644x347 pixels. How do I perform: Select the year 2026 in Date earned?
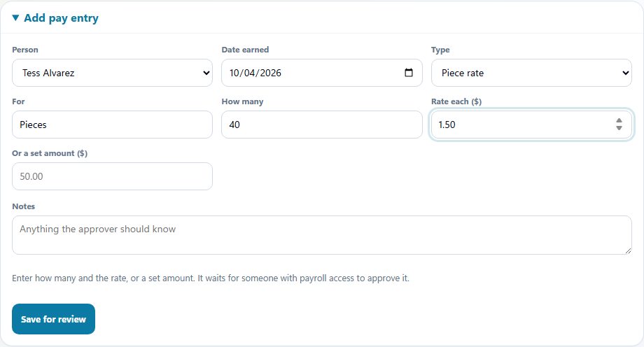click(x=271, y=73)
